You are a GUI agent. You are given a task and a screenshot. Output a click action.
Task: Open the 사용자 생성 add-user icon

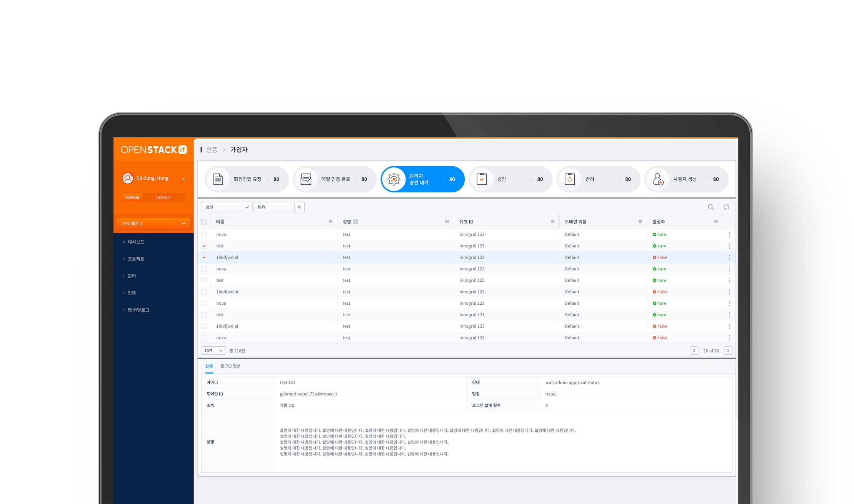658,179
